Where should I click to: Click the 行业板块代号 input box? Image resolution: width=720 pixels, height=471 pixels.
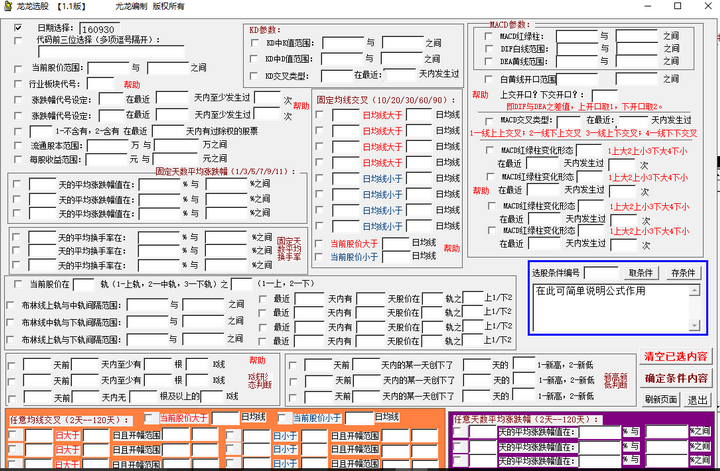pos(101,84)
